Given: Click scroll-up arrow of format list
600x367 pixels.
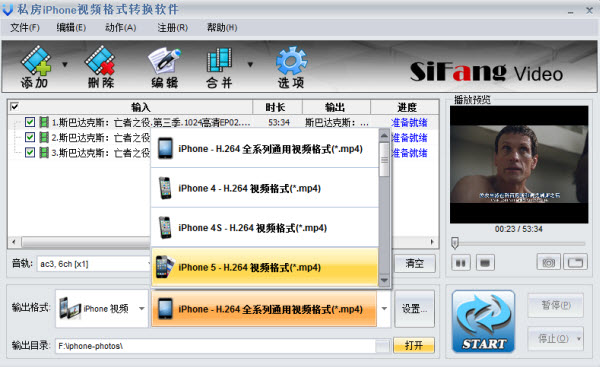Looking at the screenshot, I should tap(384, 135).
